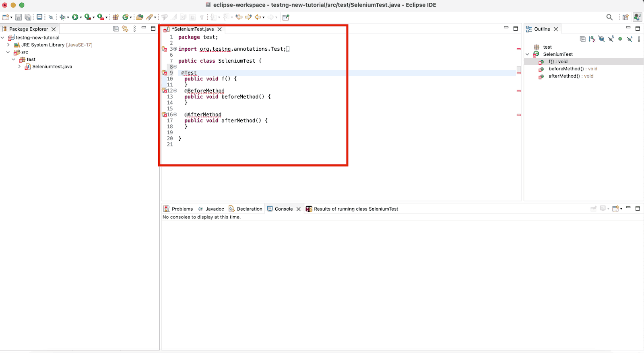Click the Next Edit Location arrow
The width and height of the screenshot is (644, 353).
coord(248,17)
